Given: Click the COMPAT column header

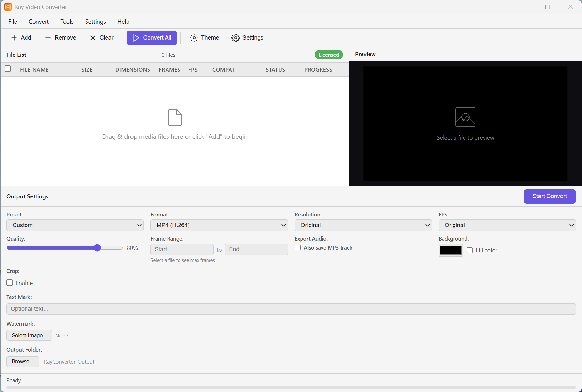Looking at the screenshot, I should pos(223,70).
